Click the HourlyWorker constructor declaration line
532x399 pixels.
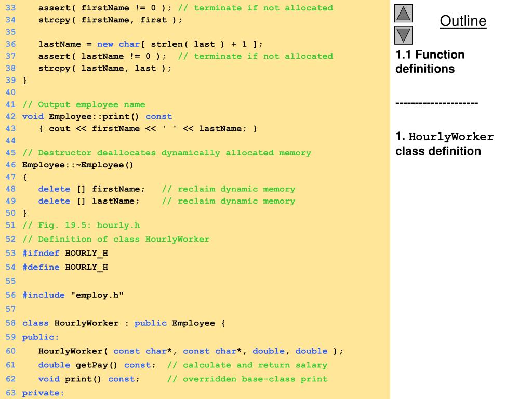(x=191, y=351)
